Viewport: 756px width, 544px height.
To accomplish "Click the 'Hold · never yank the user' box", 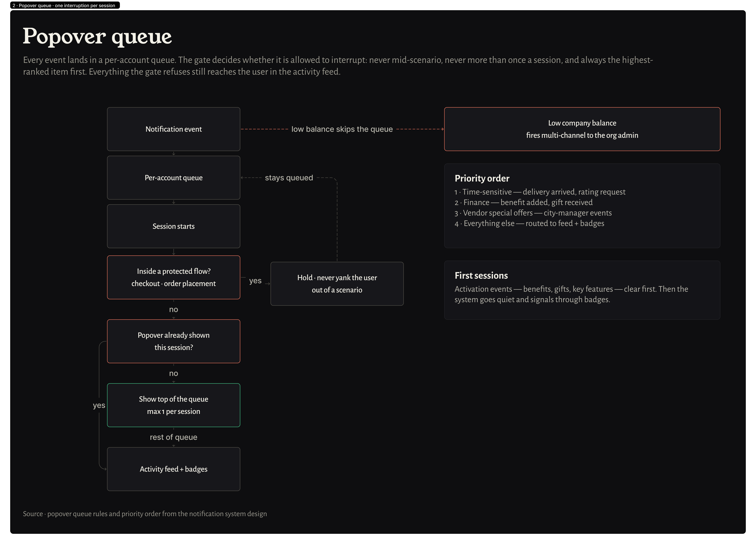I will point(337,284).
